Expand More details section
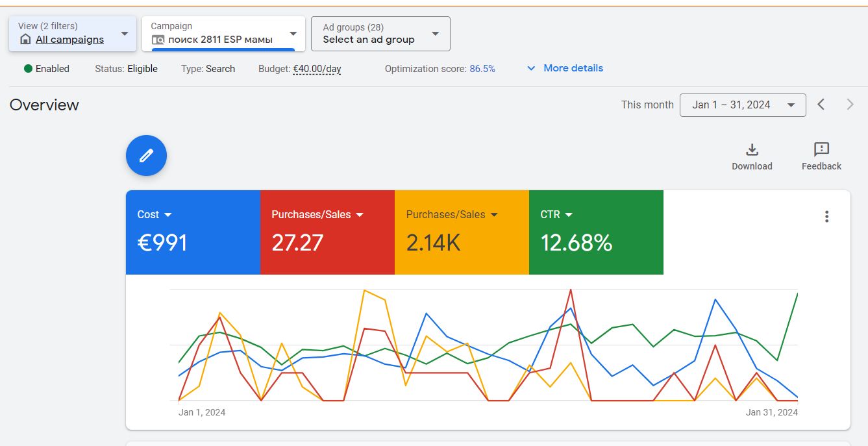Viewport: 868px width, 446px height. coord(565,68)
